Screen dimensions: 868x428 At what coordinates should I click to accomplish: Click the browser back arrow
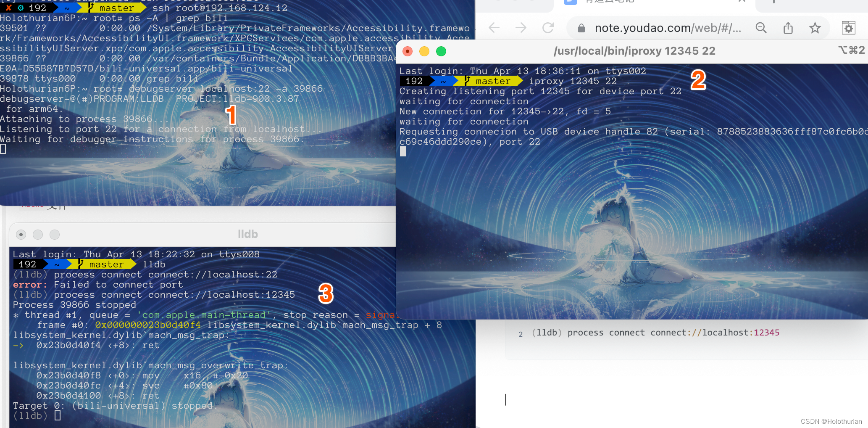coord(494,28)
